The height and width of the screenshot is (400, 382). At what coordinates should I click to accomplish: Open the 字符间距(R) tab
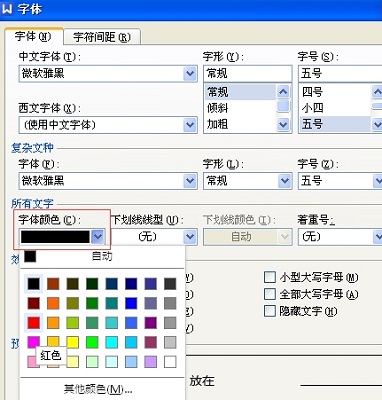pyautogui.click(x=102, y=37)
